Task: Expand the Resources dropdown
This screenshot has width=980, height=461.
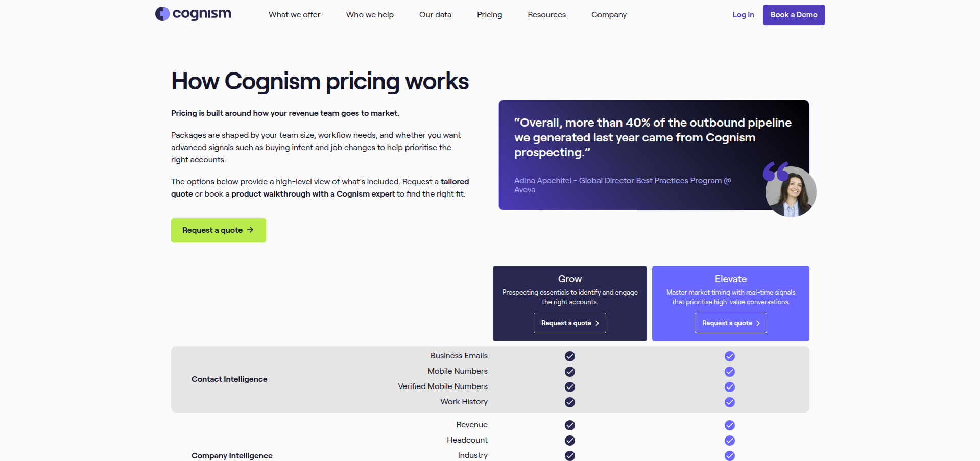Action: [x=546, y=14]
